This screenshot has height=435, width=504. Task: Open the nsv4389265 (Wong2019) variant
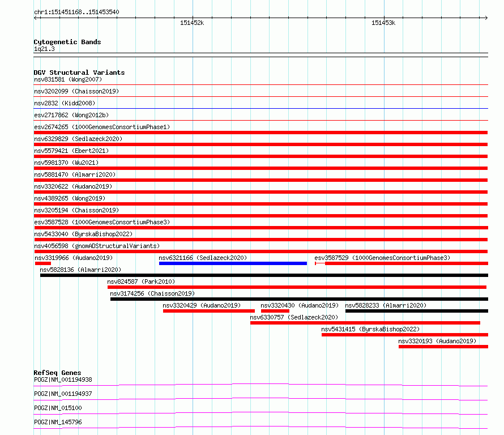70,198
